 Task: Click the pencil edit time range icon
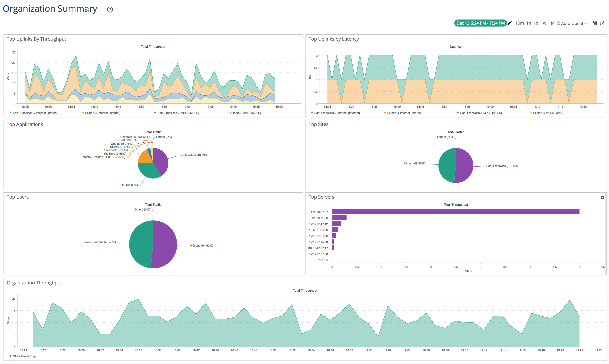coord(510,23)
